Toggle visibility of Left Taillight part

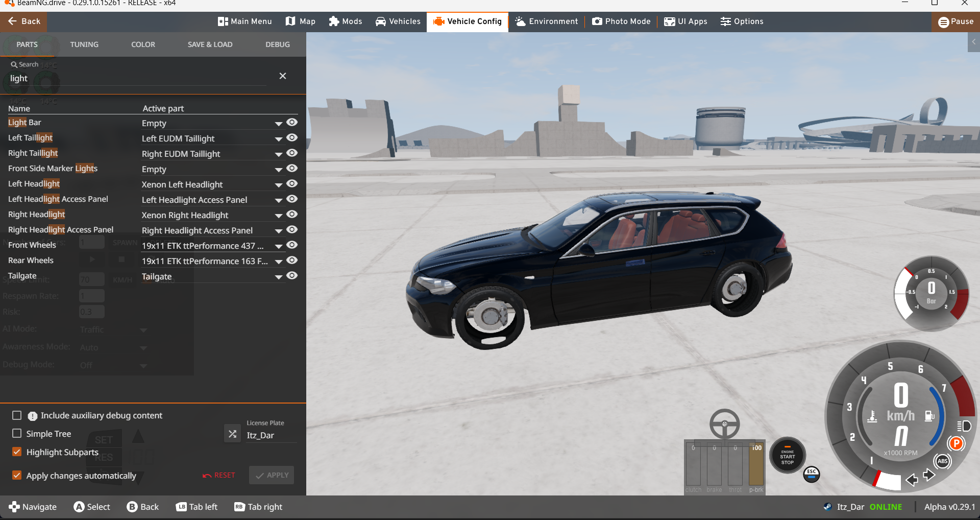click(x=292, y=138)
